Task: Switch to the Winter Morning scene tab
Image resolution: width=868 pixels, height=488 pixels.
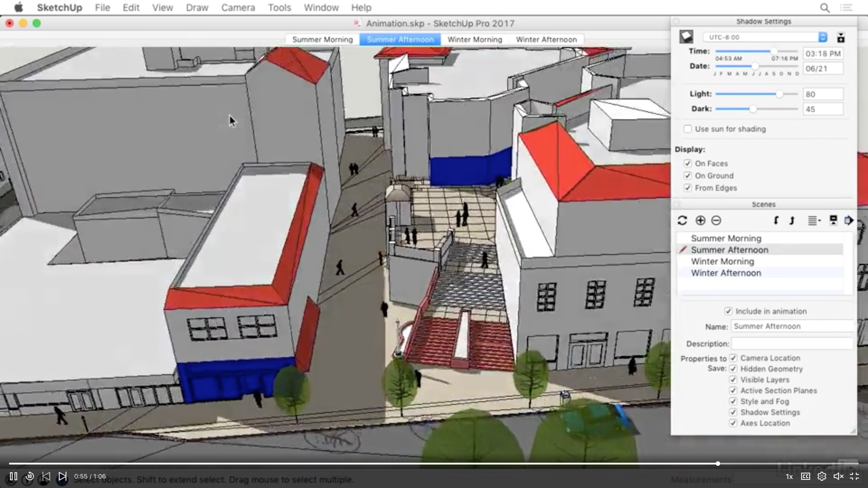Action: pyautogui.click(x=475, y=40)
